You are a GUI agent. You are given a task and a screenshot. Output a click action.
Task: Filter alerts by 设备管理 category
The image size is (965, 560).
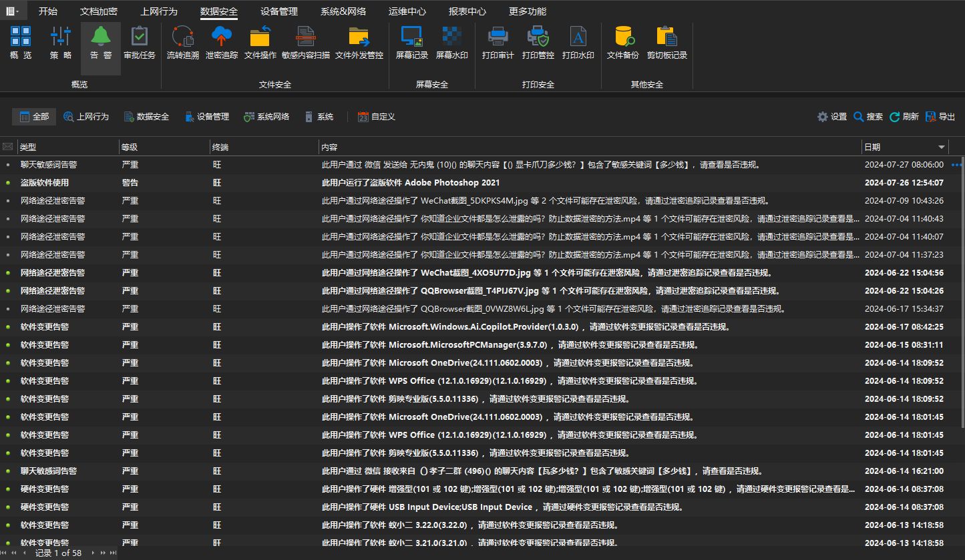(x=207, y=117)
